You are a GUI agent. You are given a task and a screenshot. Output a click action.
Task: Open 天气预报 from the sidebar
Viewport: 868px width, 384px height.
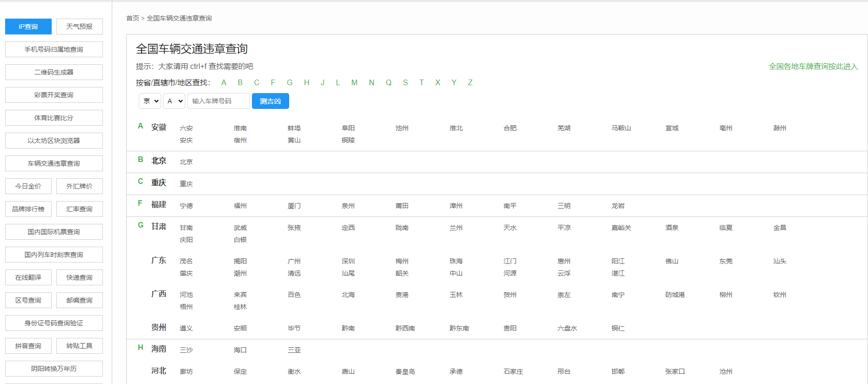click(79, 27)
